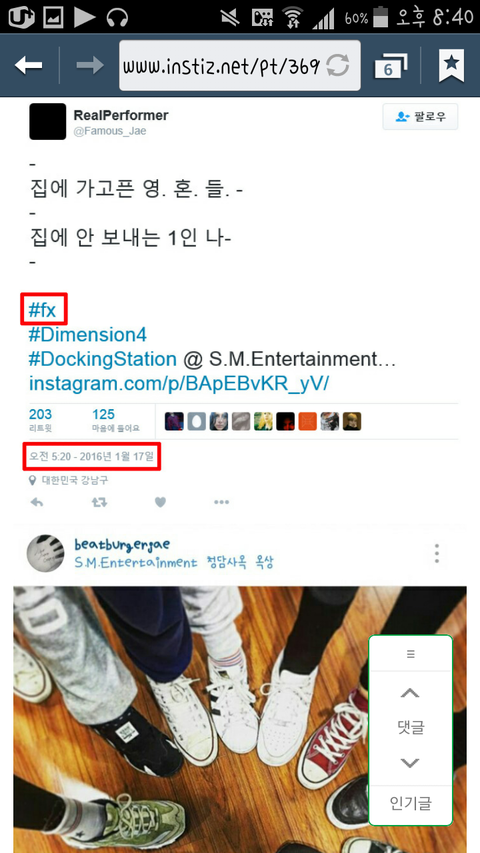The image size is (480, 853).
Task: Open Instagram post vertical dots menu
Action: click(436, 553)
